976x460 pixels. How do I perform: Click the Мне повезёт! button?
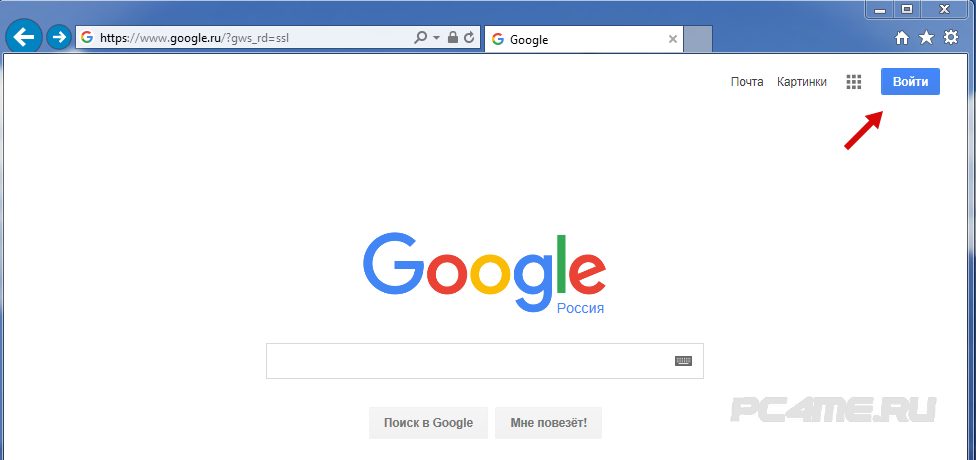548,423
